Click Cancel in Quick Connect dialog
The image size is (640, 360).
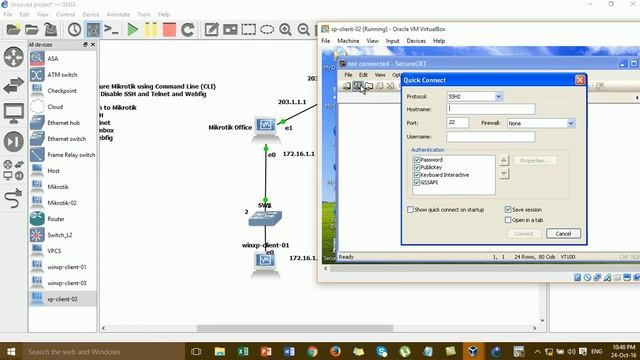[x=563, y=233]
